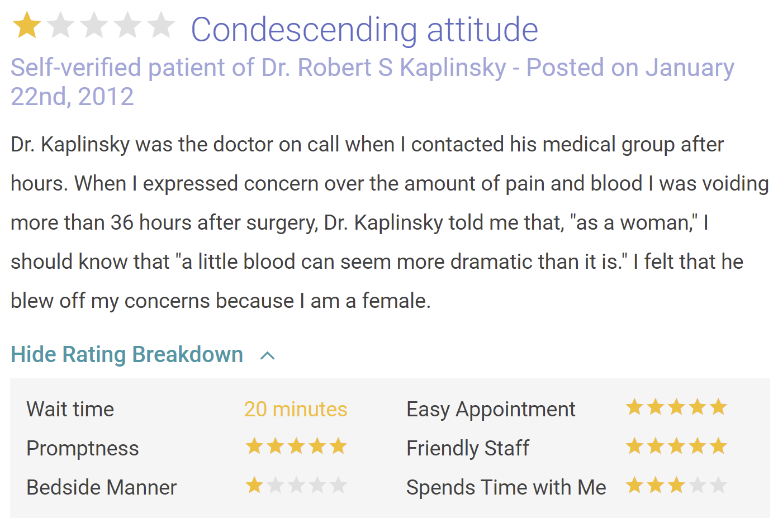This screenshot has width=778, height=532.
Task: Collapse via the Hide Rating Breakdown chevron
Action: coord(268,356)
